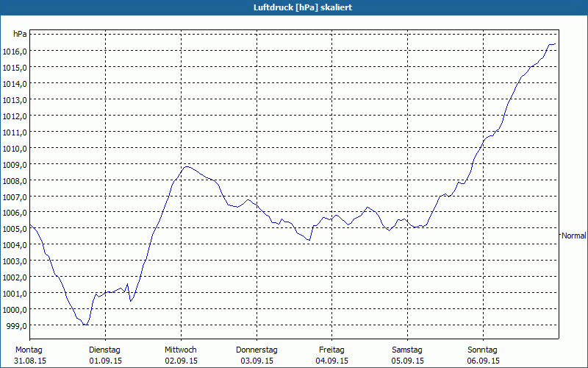The width and height of the screenshot is (588, 368).
Task: Click the 1005,0 y-axis value
Action: tap(15, 229)
